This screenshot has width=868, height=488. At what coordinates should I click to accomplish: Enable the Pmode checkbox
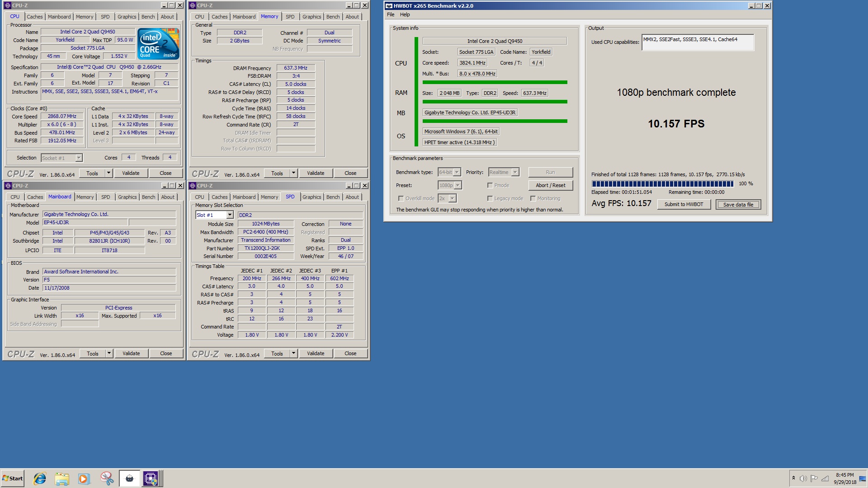coord(490,185)
